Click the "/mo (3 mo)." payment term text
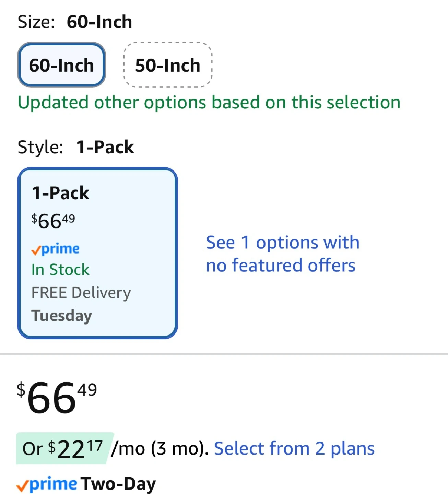The width and height of the screenshot is (448, 494). point(160,448)
